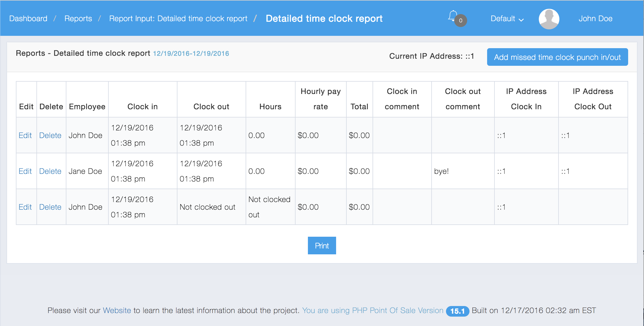The width and height of the screenshot is (644, 326).
Task: Delete the not clocked out John Doe entry
Action: [50, 207]
